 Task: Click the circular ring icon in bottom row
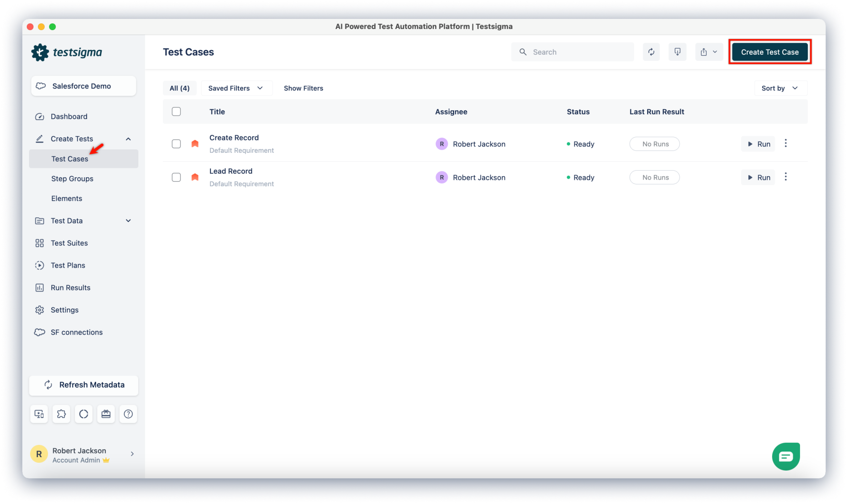83,414
